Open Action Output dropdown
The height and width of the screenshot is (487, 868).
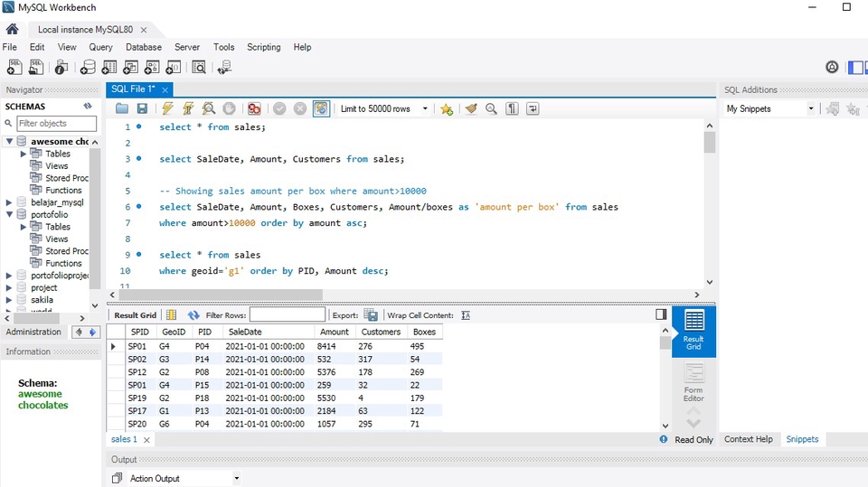(x=236, y=478)
